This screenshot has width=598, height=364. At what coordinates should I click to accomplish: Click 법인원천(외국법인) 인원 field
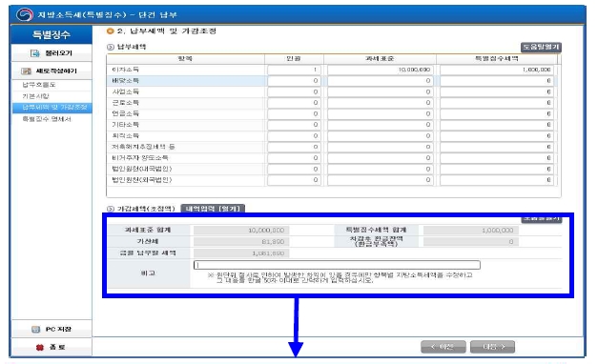pyautogui.click(x=294, y=180)
